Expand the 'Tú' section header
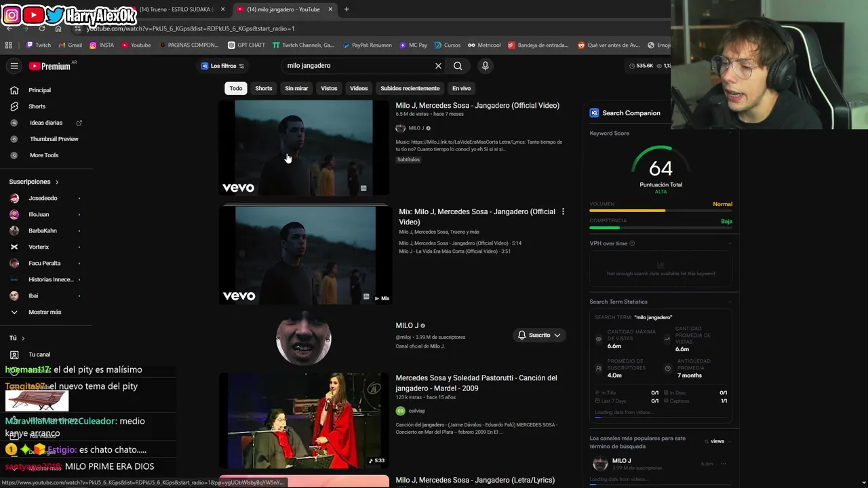 click(x=17, y=338)
